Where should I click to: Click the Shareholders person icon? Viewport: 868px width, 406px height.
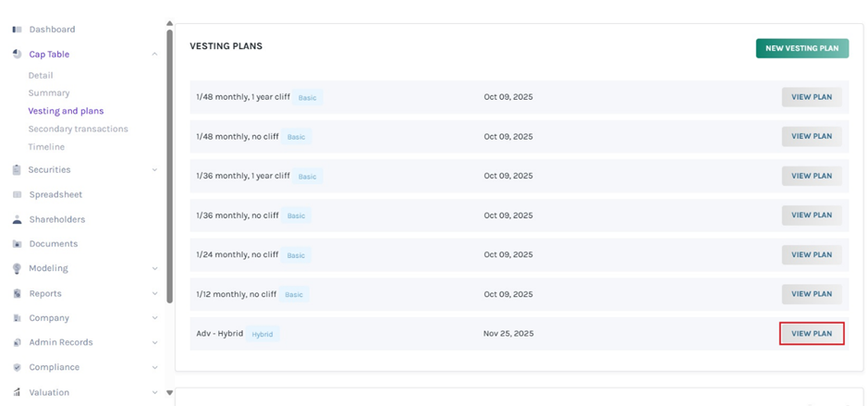tap(17, 220)
